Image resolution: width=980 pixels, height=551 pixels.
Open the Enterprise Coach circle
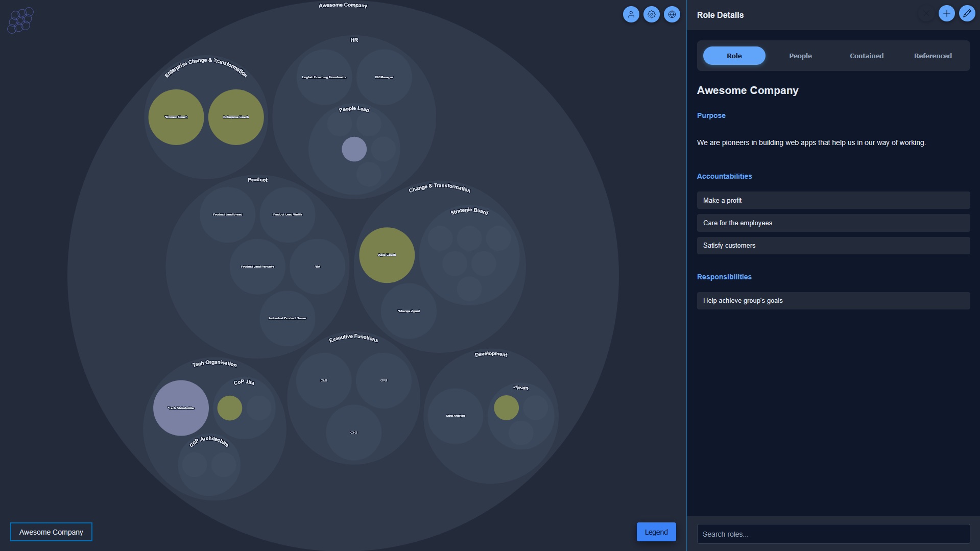point(235,117)
